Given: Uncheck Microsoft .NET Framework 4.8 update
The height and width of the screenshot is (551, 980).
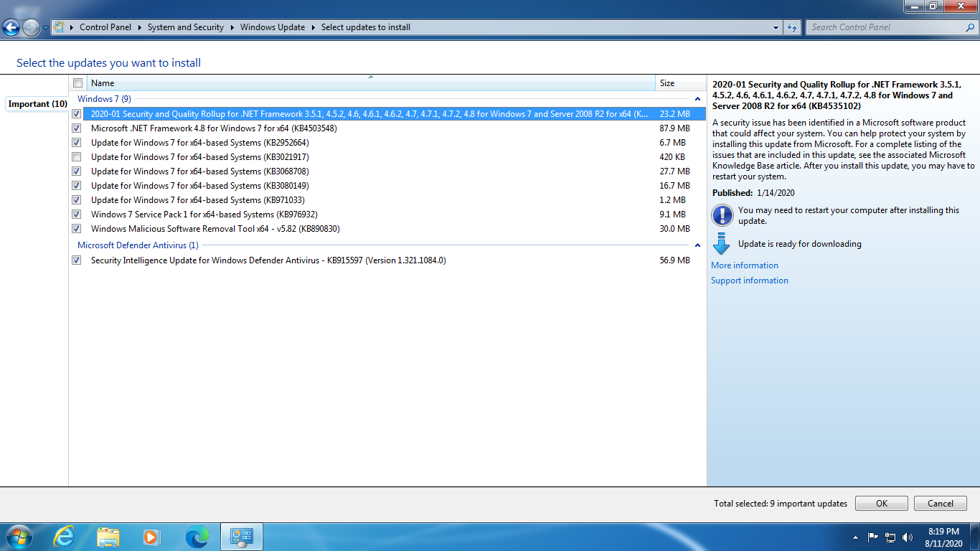Looking at the screenshot, I should coord(77,128).
